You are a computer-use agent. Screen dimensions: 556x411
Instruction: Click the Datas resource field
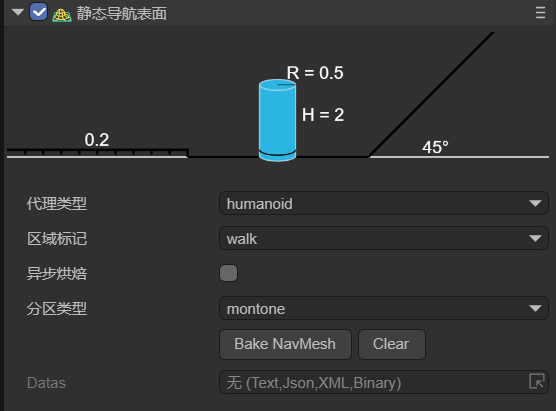tap(384, 382)
